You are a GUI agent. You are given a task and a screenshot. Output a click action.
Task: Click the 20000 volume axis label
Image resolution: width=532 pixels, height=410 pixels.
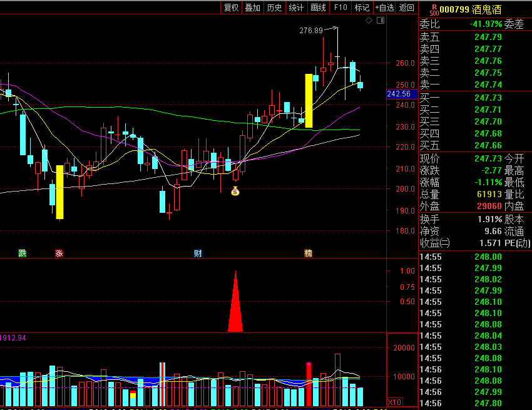[404, 348]
